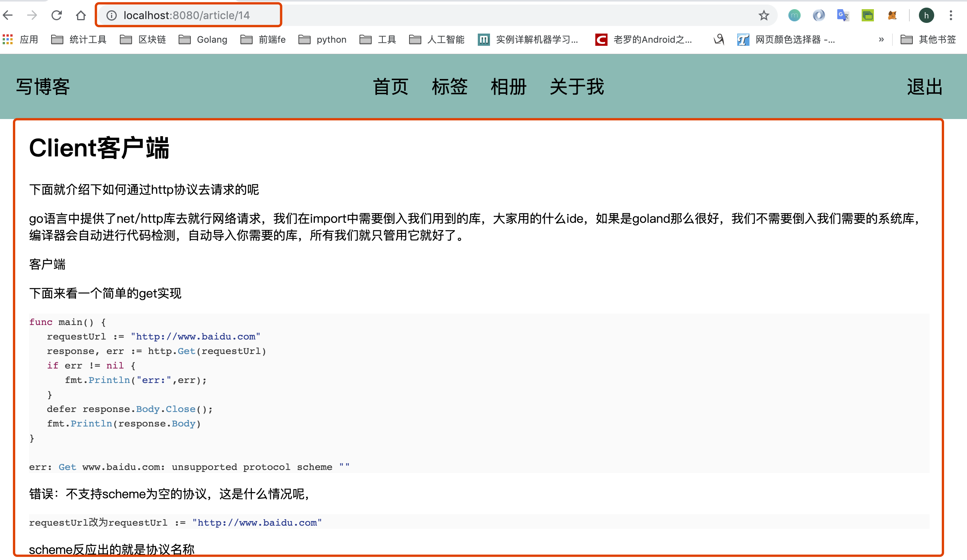Click the teal 'm' extension icon
This screenshot has height=560, width=967.
794,15
